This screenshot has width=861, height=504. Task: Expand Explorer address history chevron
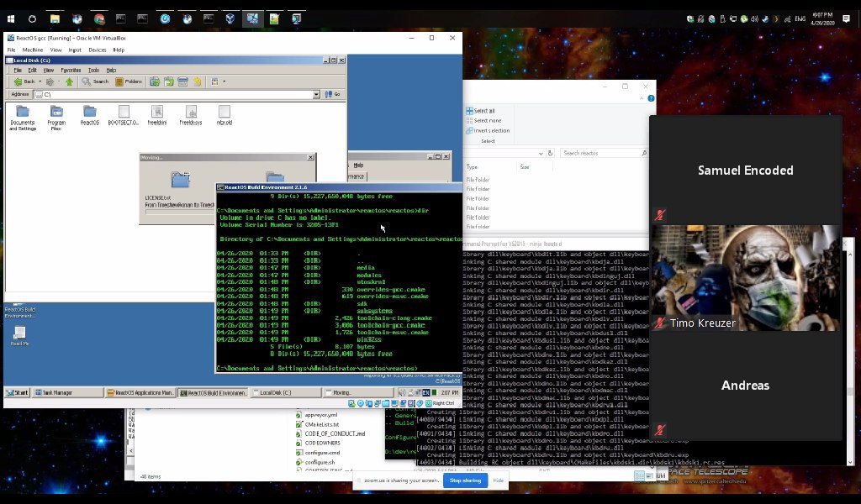(x=541, y=153)
